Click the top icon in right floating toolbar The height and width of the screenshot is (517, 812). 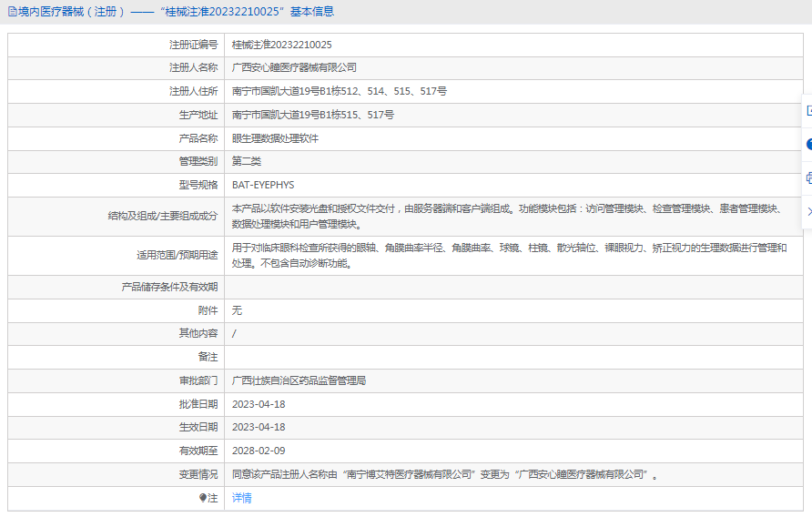808,110
